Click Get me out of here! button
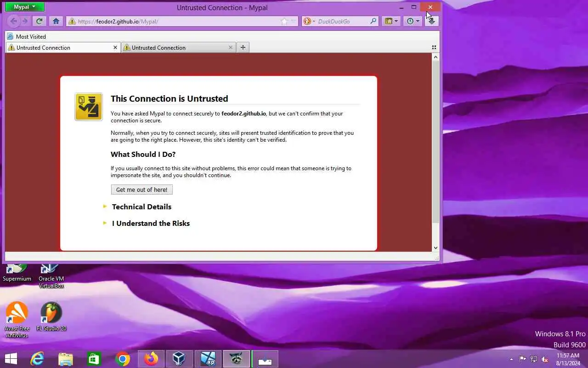This screenshot has height=368, width=588. (x=142, y=190)
